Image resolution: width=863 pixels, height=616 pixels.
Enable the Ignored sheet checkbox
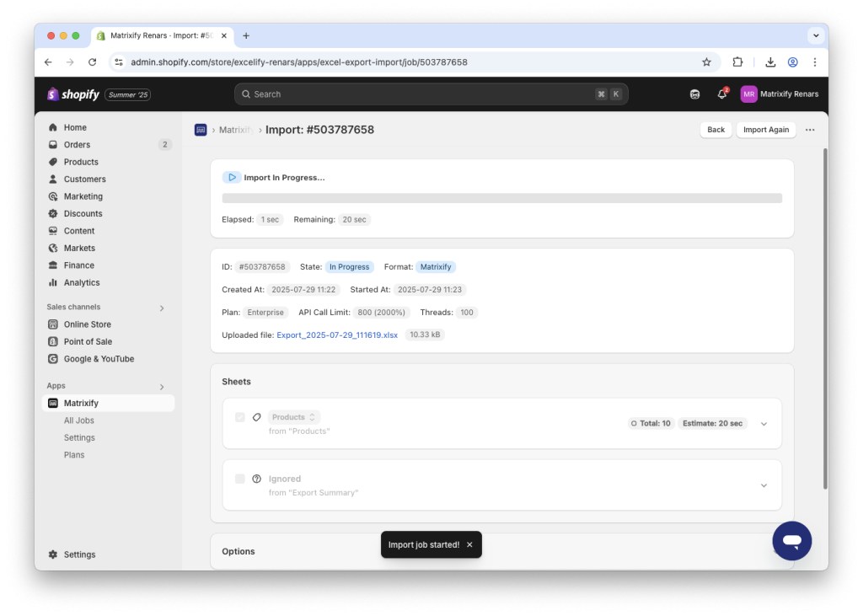[x=240, y=479]
